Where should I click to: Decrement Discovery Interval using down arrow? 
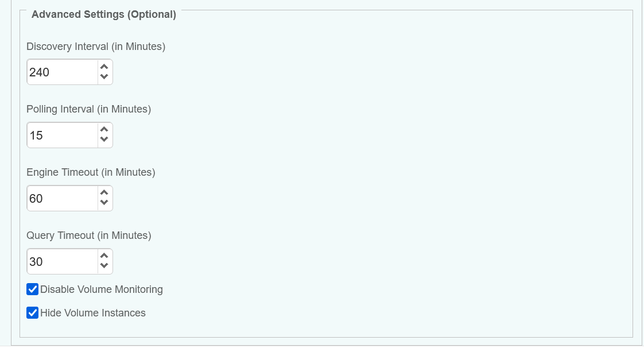[104, 76]
